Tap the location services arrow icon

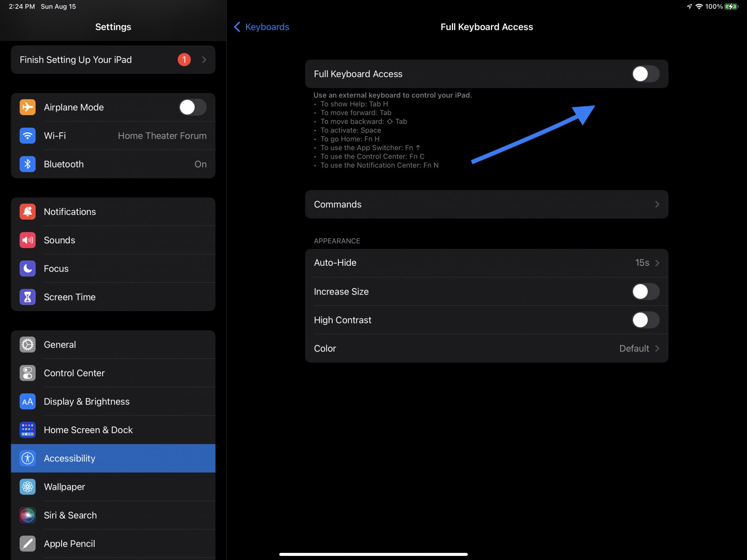coord(689,6)
